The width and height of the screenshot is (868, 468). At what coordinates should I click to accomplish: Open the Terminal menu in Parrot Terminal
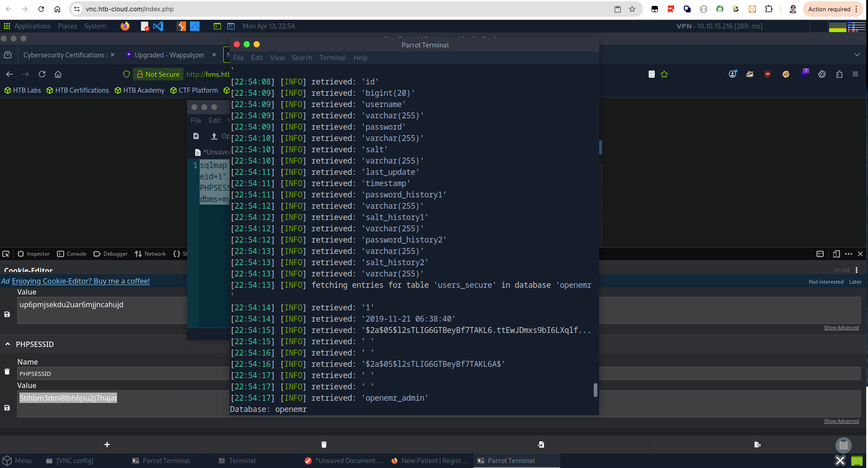pos(333,58)
